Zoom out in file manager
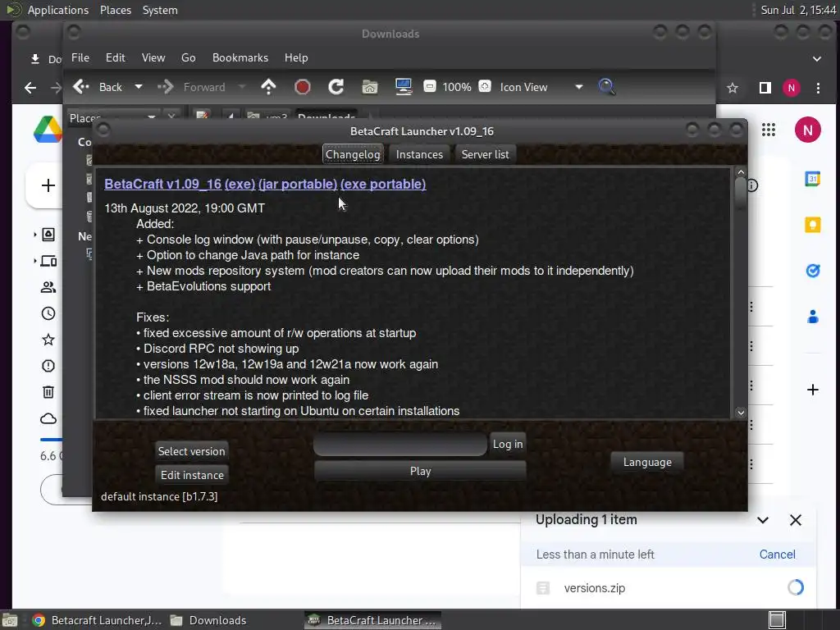The height and width of the screenshot is (630, 840). [430, 86]
